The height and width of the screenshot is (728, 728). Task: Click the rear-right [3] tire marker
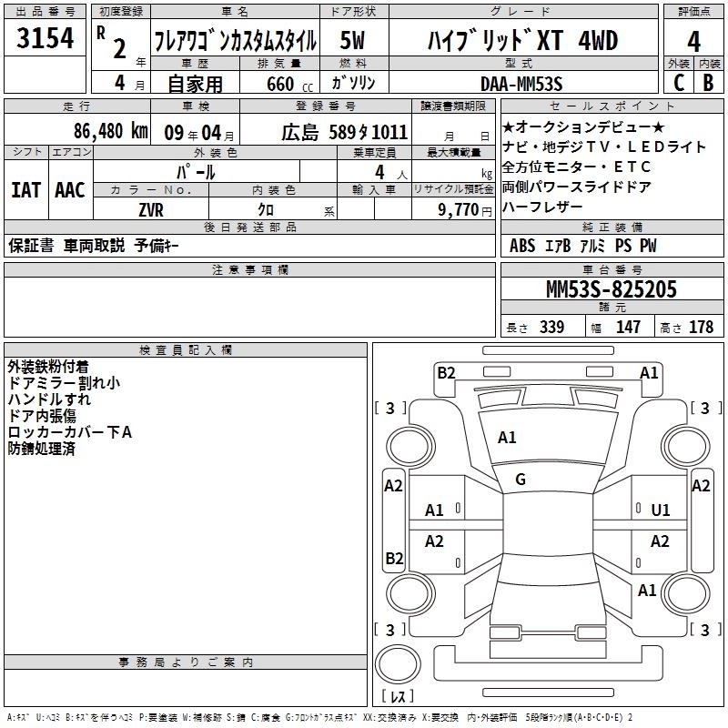[x=704, y=629]
